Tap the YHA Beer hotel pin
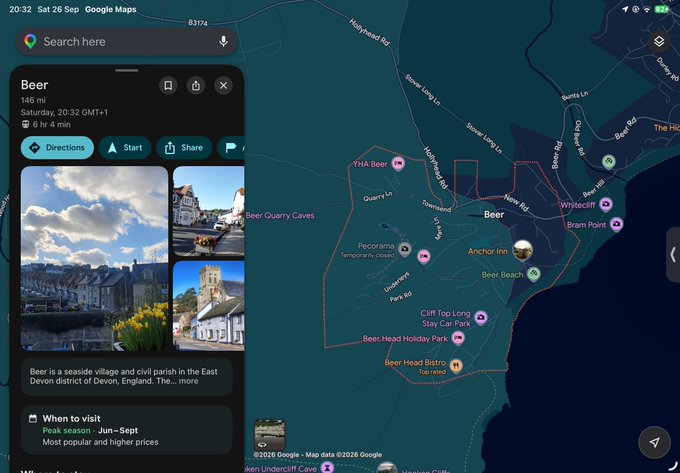 398,164
